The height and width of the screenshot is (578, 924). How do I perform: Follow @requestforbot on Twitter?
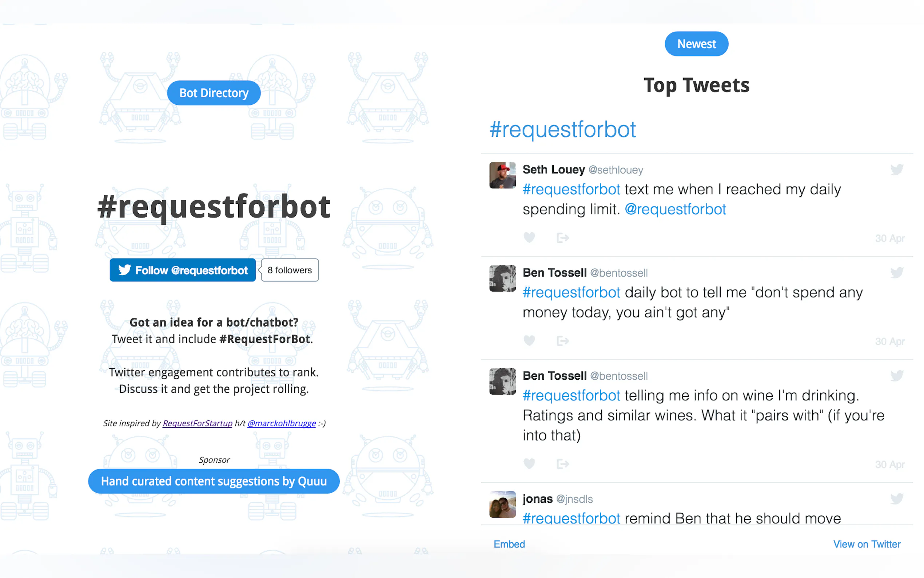click(183, 270)
